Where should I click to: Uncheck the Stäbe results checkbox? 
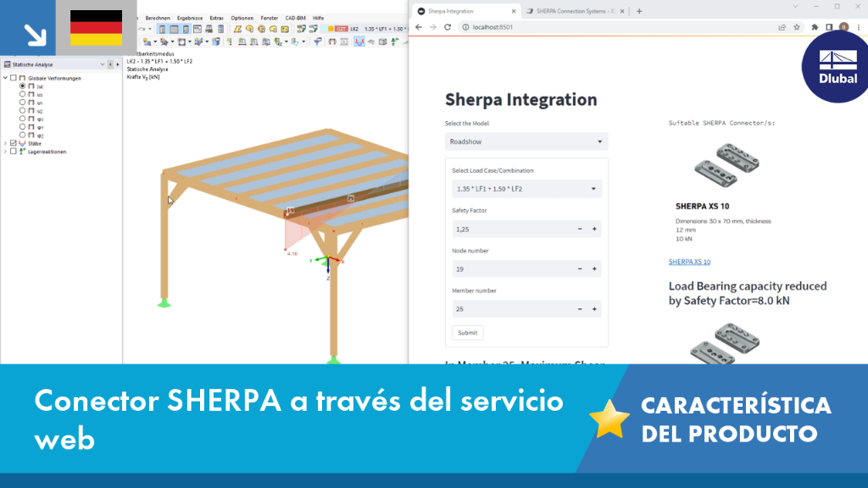pyautogui.click(x=14, y=143)
